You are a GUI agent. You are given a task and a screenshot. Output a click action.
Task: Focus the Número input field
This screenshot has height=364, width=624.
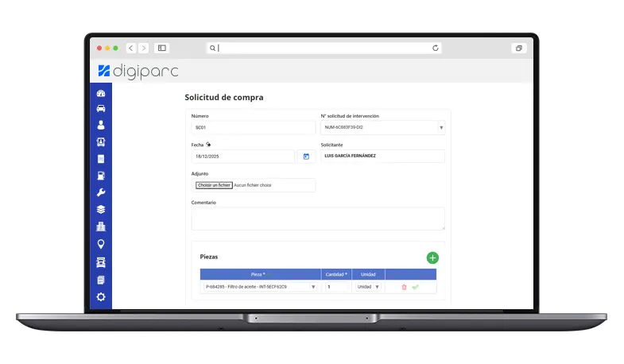click(x=254, y=127)
